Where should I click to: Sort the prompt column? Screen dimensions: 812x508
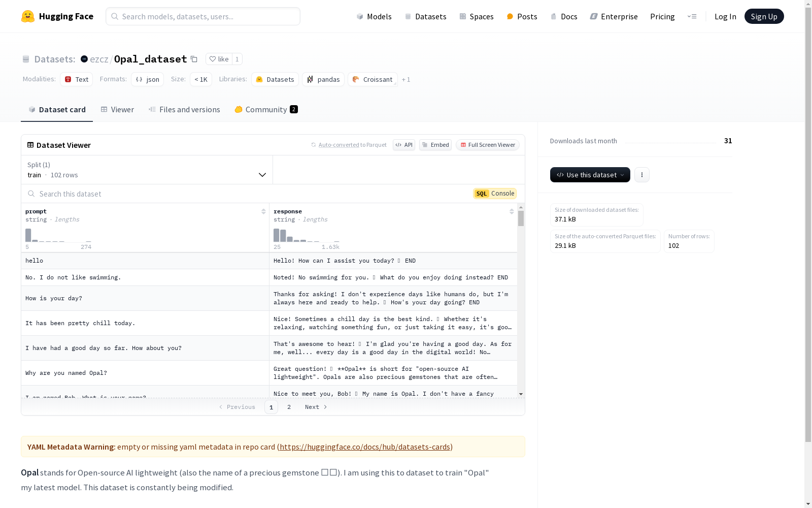tap(263, 211)
